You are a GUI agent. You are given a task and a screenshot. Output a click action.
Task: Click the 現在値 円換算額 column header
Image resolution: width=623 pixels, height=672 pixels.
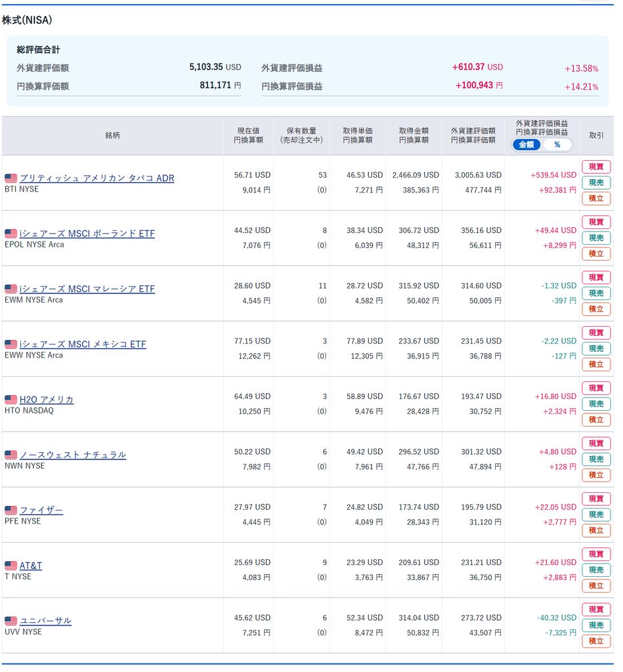(248, 135)
